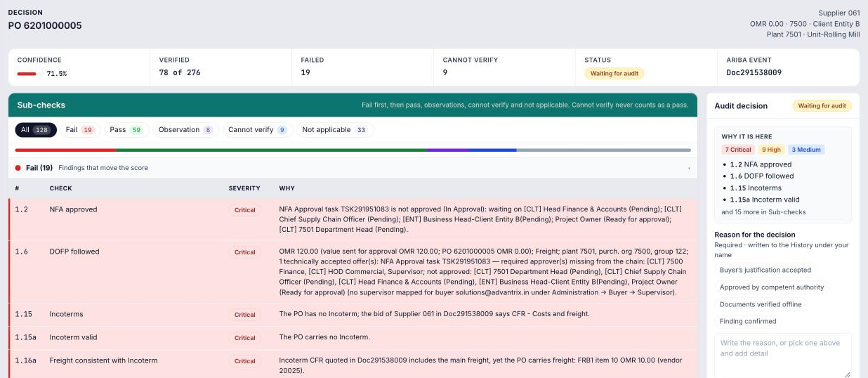Click the Supplier 061 label
868x378 pixels.
pyautogui.click(x=839, y=13)
